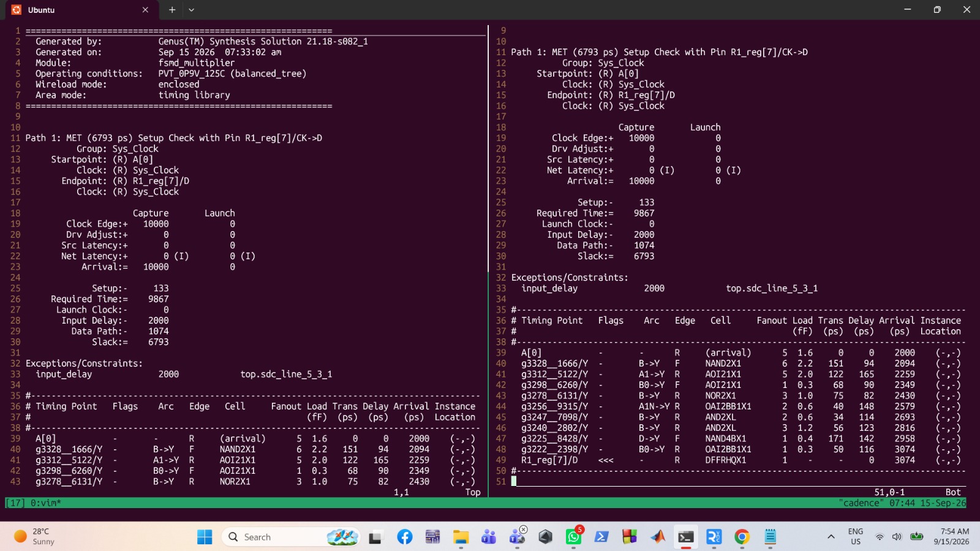Click the 'NAND4BX1' cell in right pane
Viewport: 980px width, 551px height.
tap(726, 439)
